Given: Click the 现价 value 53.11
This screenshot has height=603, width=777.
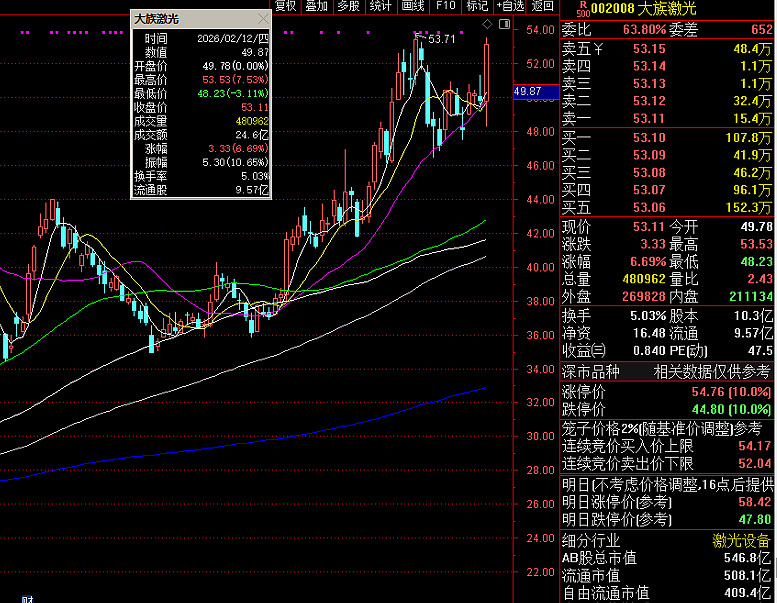Looking at the screenshot, I should [x=649, y=227].
